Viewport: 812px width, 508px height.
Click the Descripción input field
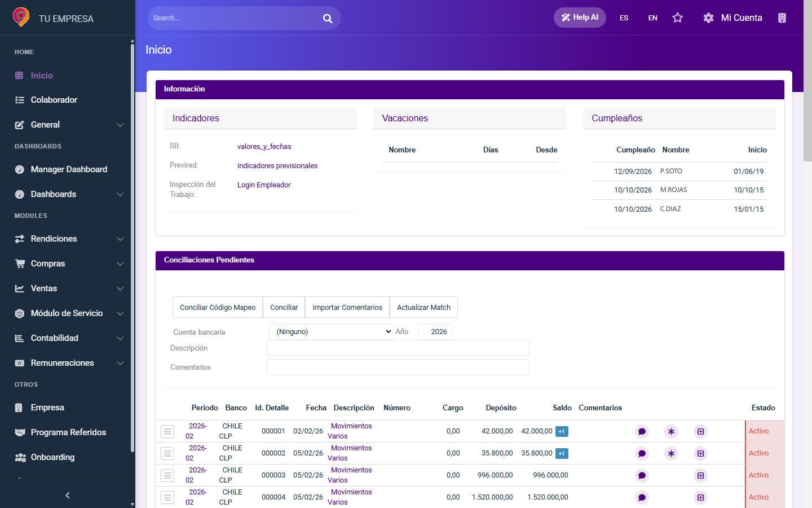(x=398, y=348)
